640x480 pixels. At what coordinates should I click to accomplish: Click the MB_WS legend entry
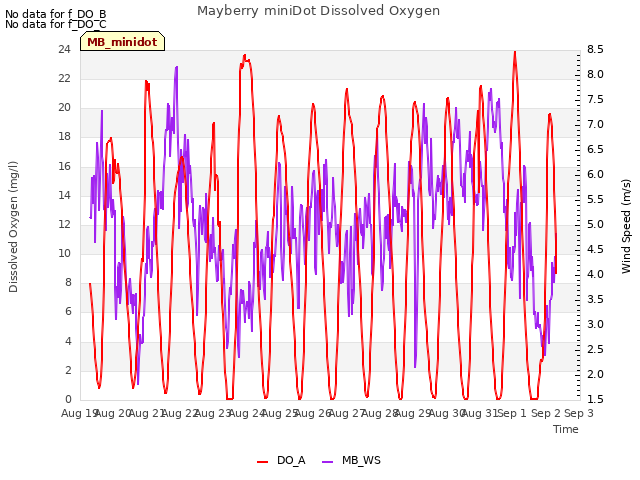[351, 460]
